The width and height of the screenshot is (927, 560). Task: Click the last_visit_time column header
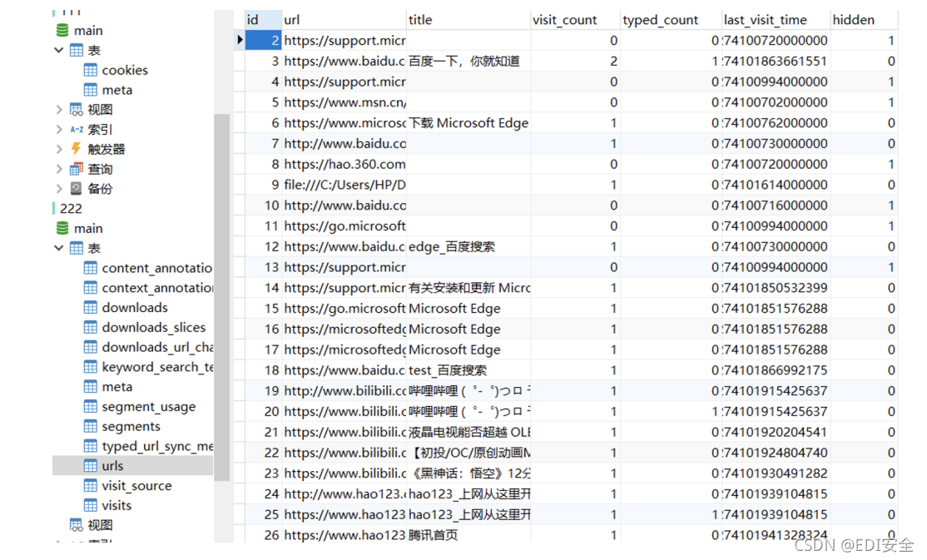click(x=776, y=19)
